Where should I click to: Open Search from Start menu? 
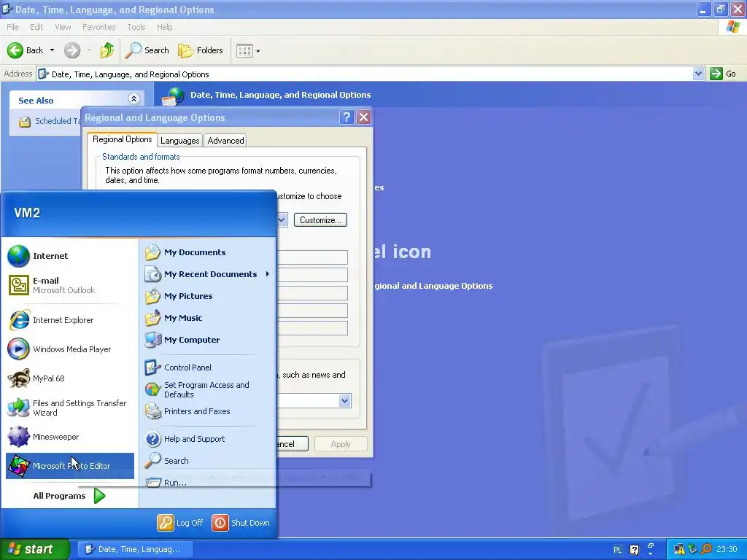pyautogui.click(x=208, y=461)
